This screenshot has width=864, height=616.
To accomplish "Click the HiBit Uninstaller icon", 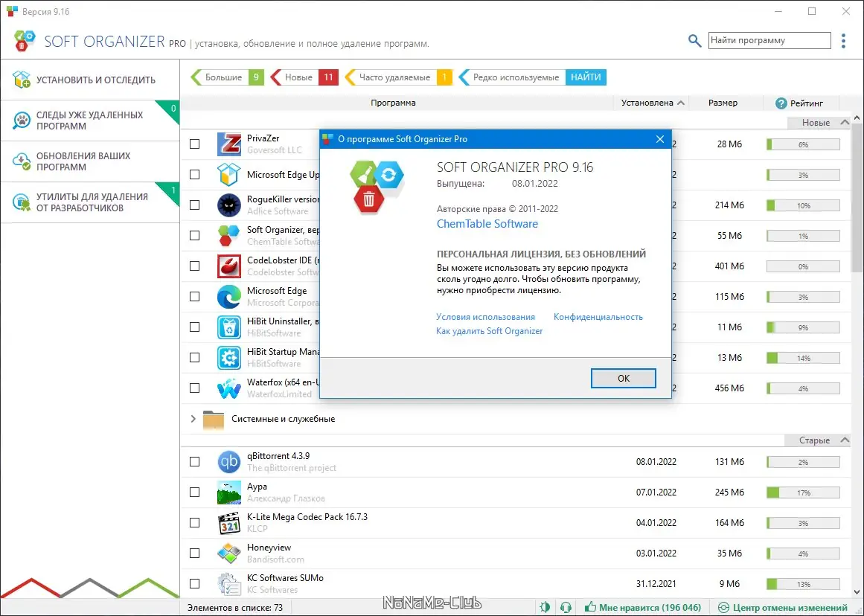I will (x=228, y=327).
